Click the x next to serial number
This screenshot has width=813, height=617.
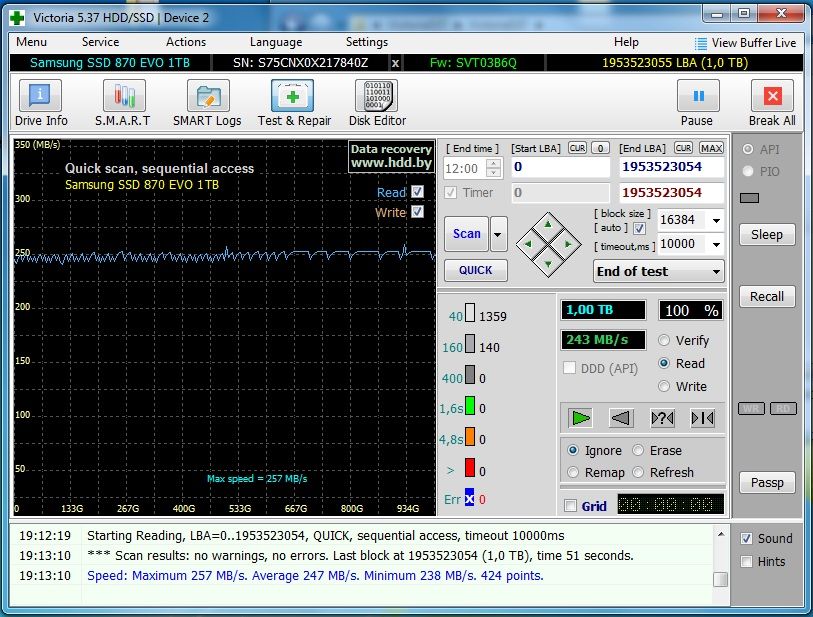tap(395, 63)
